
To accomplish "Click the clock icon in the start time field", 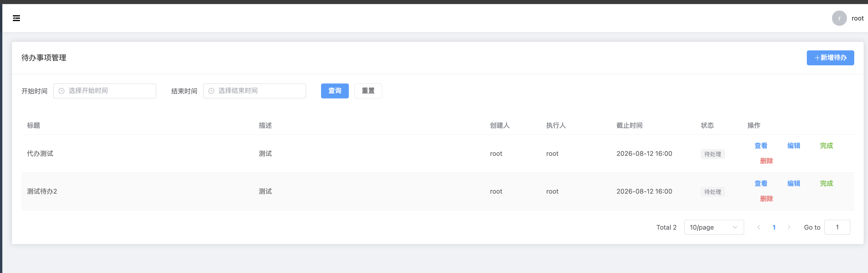I will (62, 91).
